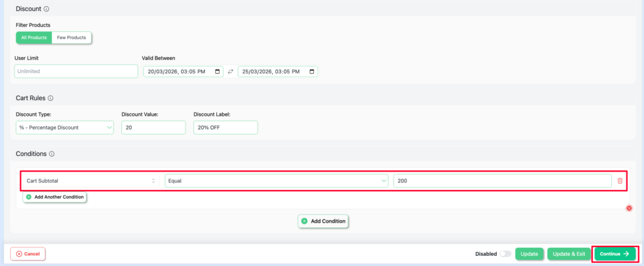Click the Add Condition button
This screenshot has width=644, height=266.
[323, 221]
